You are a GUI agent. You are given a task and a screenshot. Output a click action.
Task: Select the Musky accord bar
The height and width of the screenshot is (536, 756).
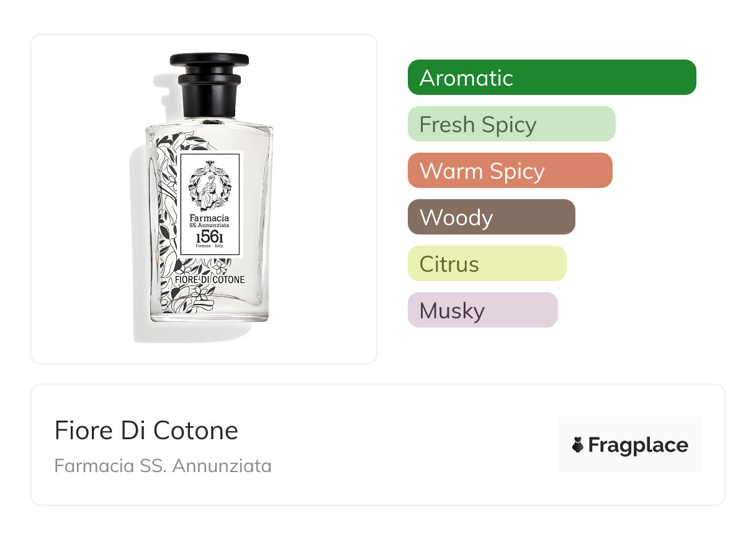(x=483, y=310)
